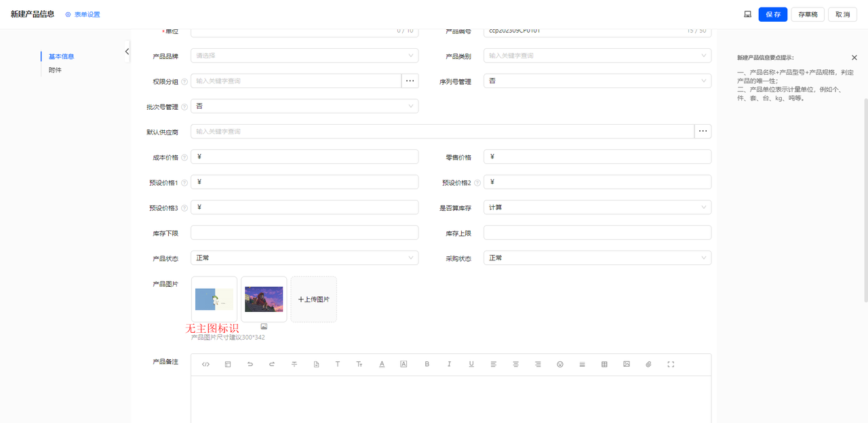This screenshot has height=423, width=868.
Task: Open the 序列号管理 dropdown
Action: 597,81
